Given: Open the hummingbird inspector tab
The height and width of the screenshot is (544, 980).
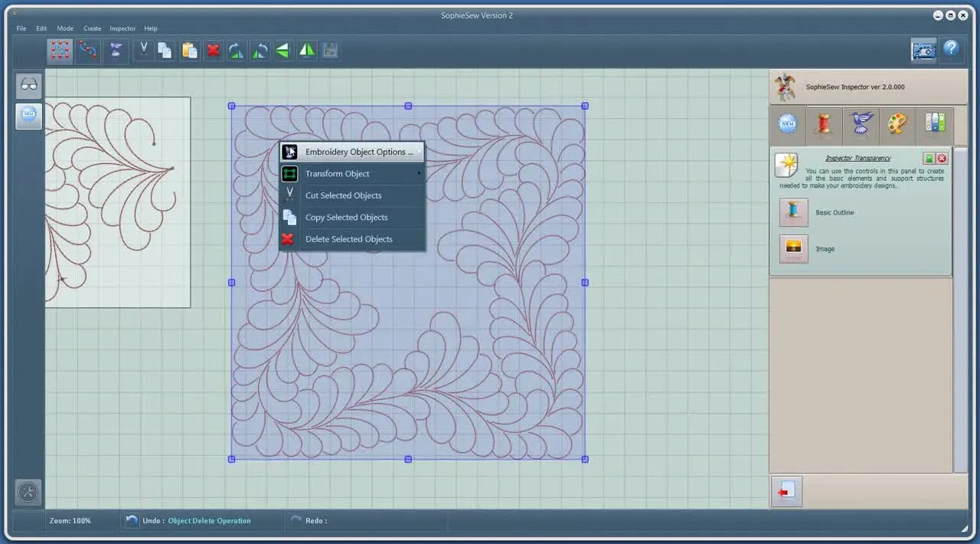Looking at the screenshot, I should coord(861,124).
